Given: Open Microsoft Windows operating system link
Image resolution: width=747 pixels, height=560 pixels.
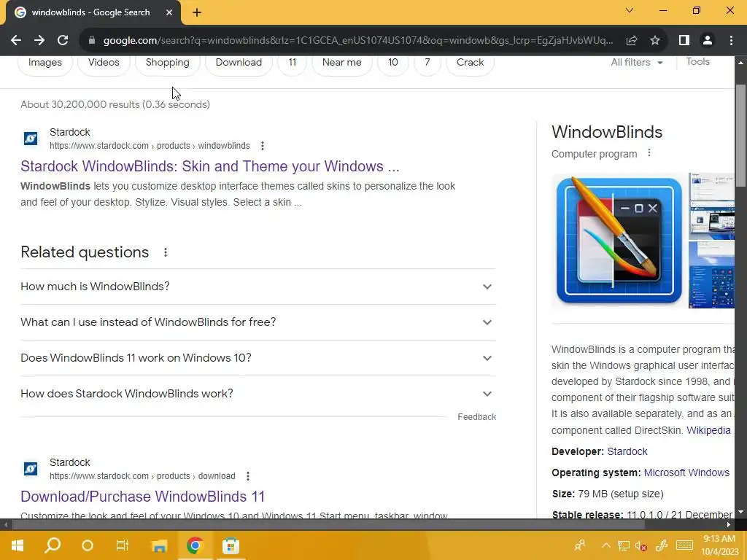Looking at the screenshot, I should tap(686, 472).
